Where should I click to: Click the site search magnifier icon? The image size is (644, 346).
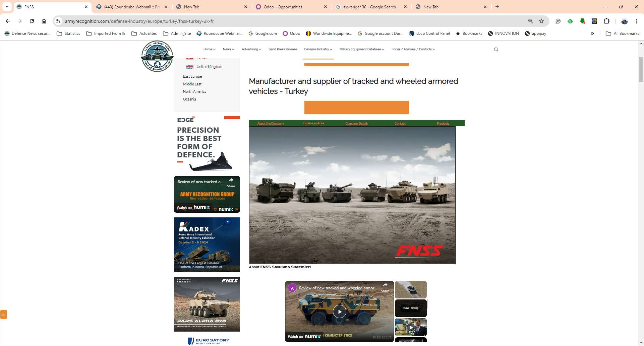point(496,50)
